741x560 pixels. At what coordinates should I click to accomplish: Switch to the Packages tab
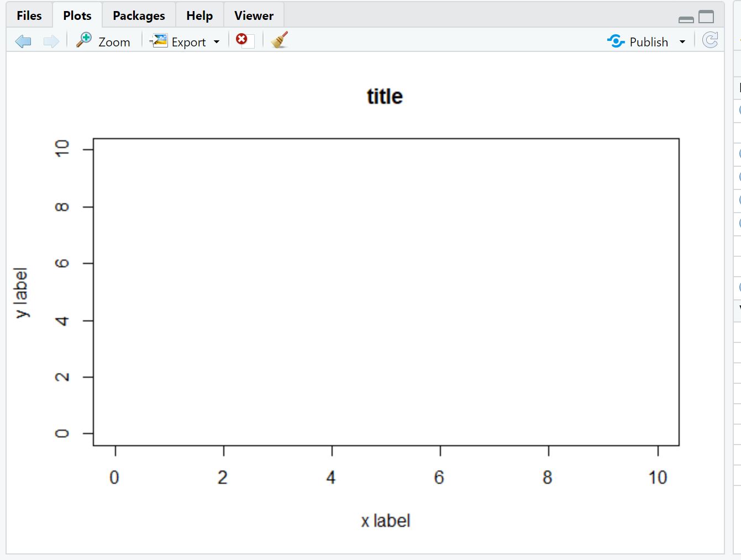[x=139, y=15]
